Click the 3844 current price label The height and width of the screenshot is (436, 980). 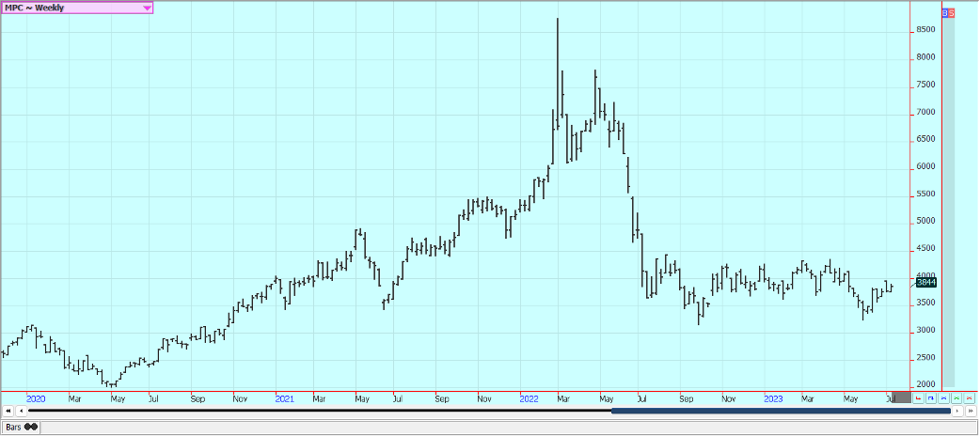pyautogui.click(x=926, y=282)
